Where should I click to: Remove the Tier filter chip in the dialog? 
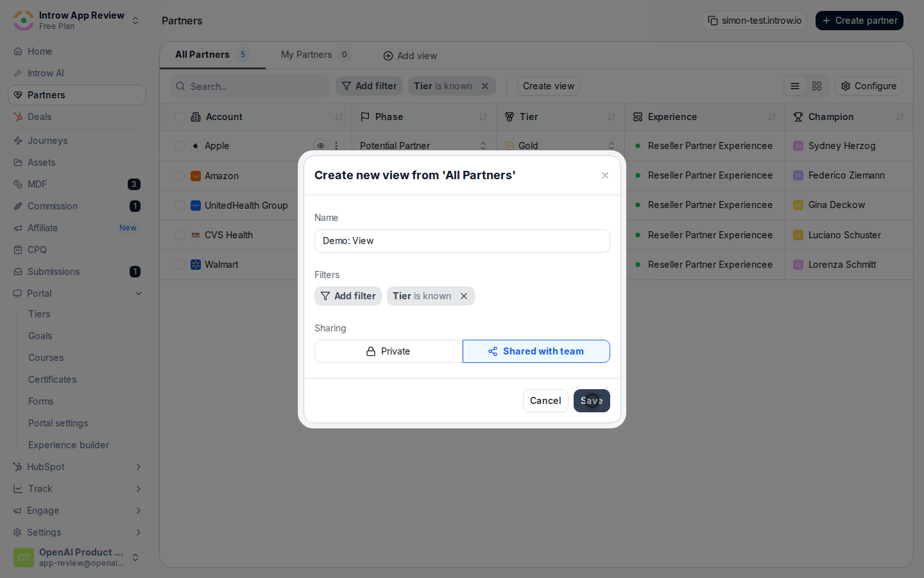coord(464,296)
